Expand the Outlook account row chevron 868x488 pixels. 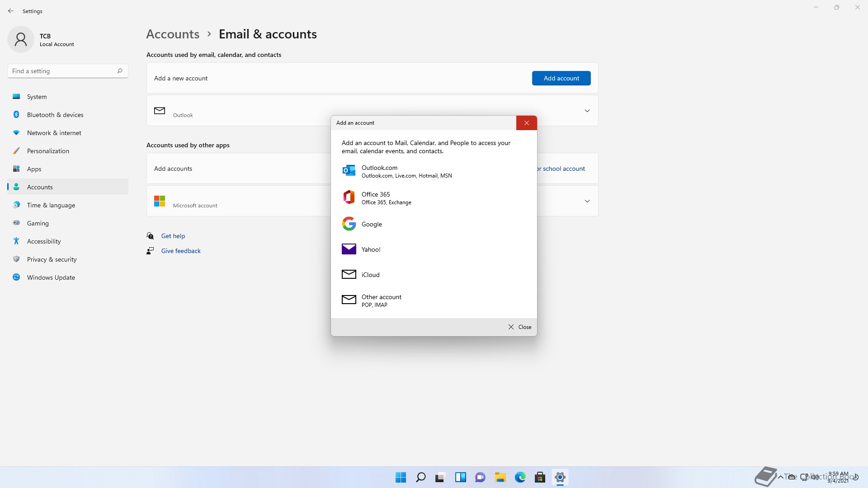(587, 111)
